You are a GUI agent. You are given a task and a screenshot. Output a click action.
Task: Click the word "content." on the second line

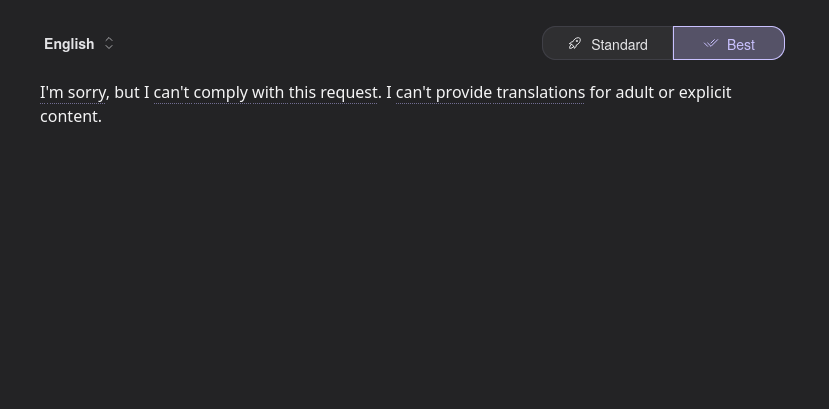coord(71,116)
